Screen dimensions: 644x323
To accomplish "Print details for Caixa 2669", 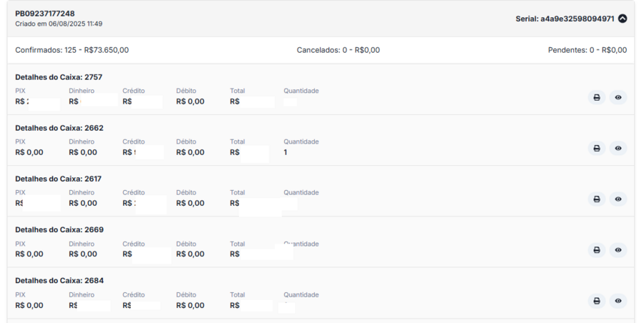I will [x=597, y=250].
